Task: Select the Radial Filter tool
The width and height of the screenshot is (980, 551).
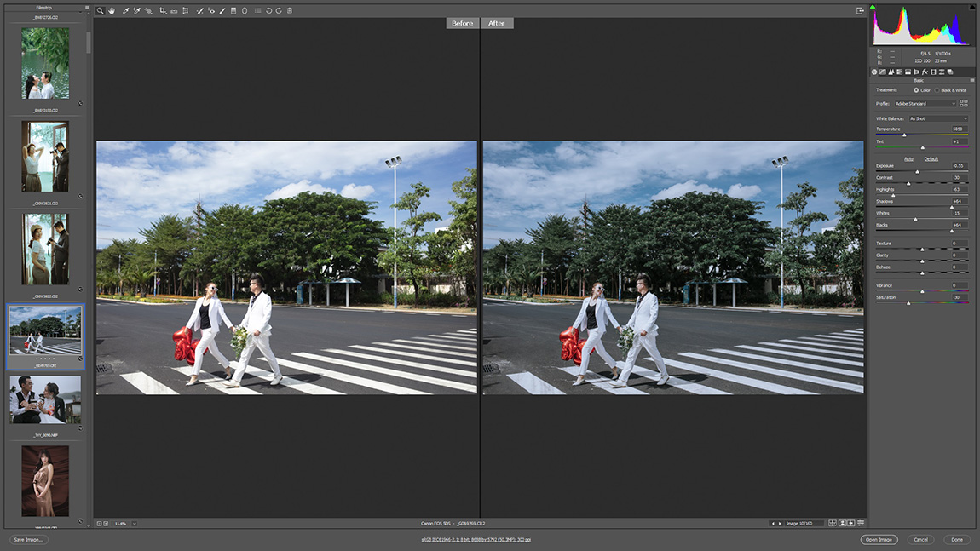Action: [245, 10]
